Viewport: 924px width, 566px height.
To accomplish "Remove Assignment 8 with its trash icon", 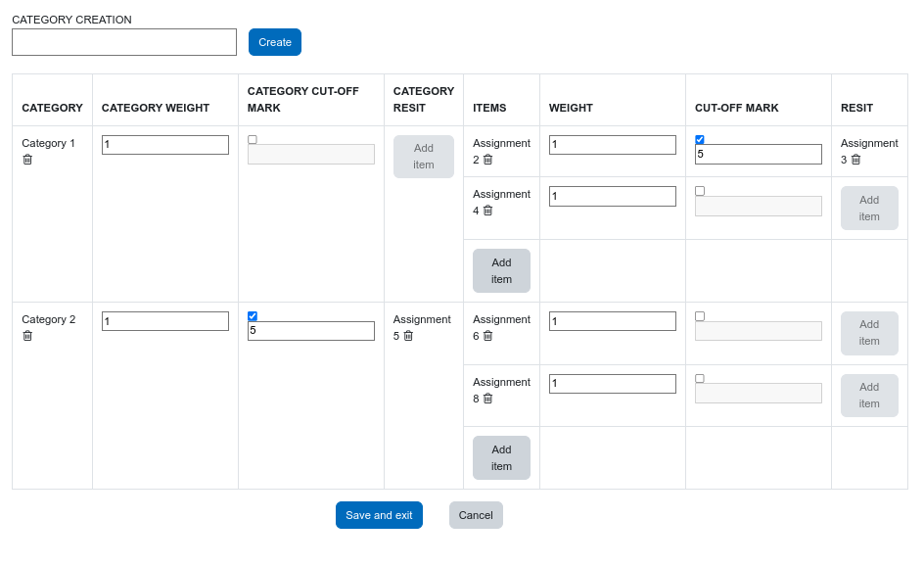I will 487,399.
